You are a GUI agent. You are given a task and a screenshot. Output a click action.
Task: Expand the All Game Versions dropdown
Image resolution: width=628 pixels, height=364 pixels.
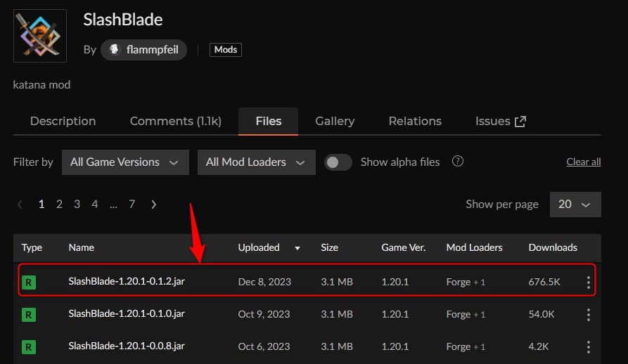coord(125,162)
